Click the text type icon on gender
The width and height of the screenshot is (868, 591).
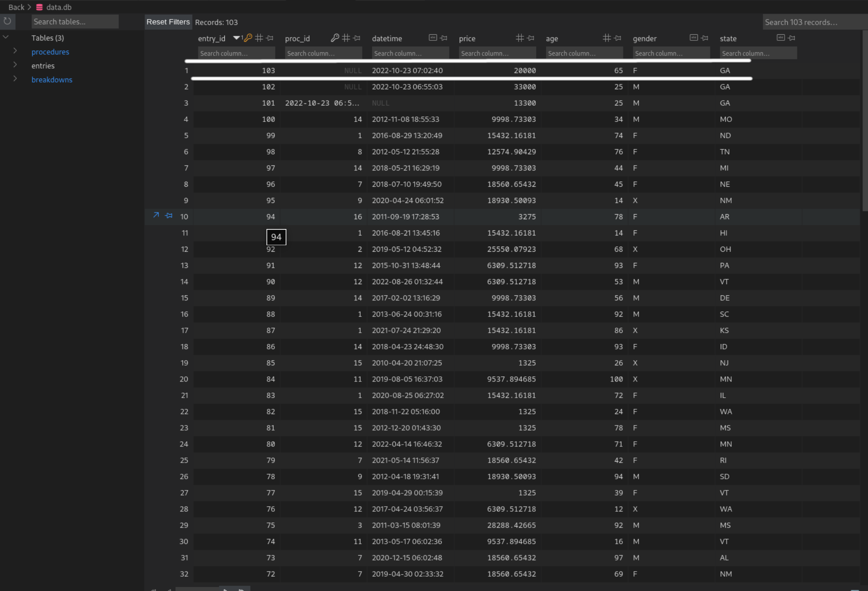(x=694, y=38)
